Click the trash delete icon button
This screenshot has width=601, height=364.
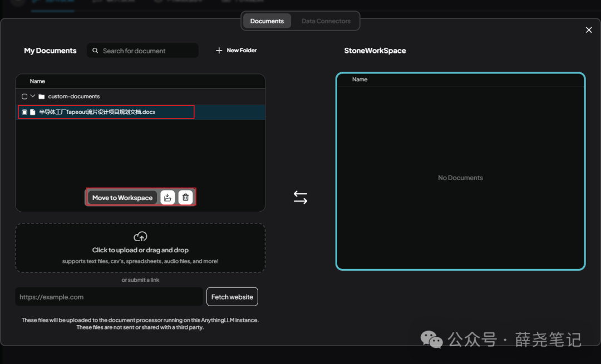point(185,197)
